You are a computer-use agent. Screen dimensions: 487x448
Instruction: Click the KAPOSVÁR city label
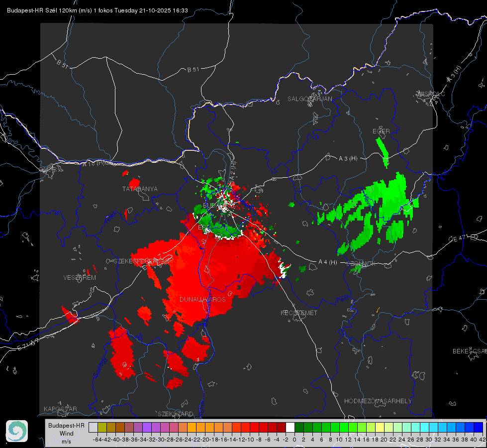[x=60, y=409]
